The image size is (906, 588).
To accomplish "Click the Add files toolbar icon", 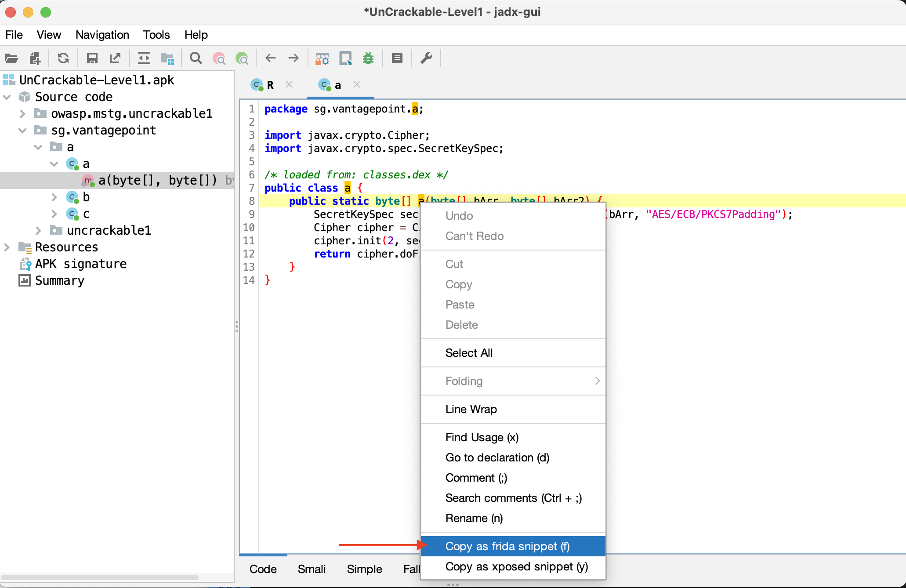I will pos(35,58).
